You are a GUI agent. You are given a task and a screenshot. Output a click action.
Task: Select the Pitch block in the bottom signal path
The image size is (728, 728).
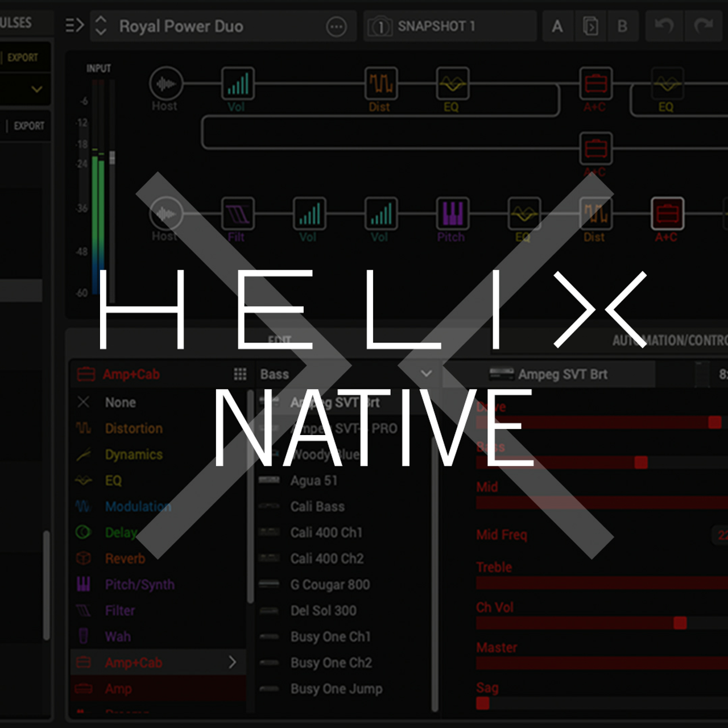452,214
